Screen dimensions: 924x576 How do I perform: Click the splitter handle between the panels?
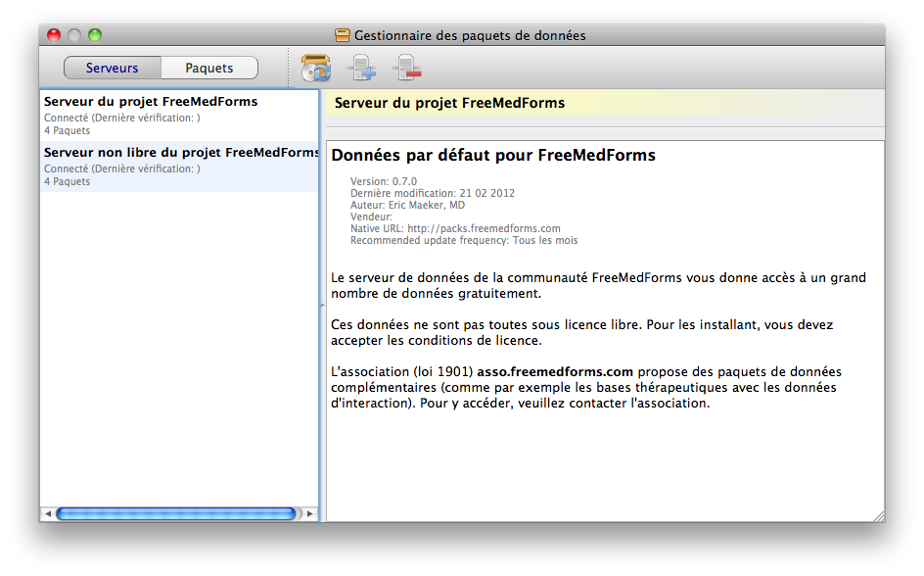pos(322,306)
